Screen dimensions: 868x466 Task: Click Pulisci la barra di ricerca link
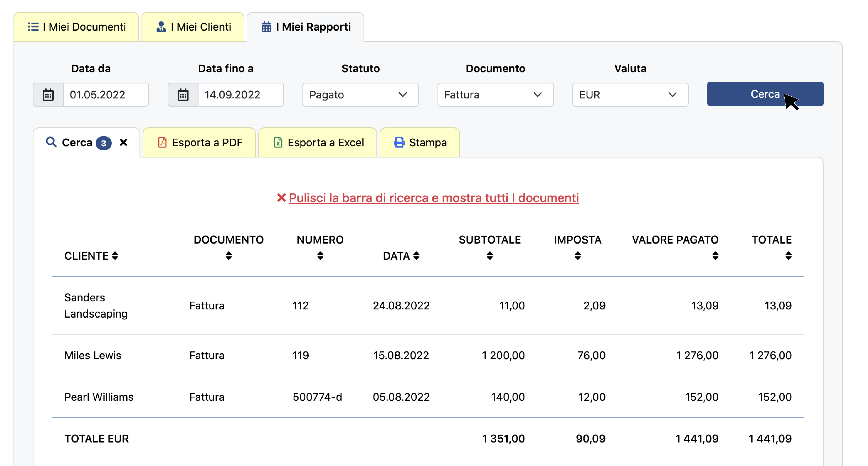434,198
